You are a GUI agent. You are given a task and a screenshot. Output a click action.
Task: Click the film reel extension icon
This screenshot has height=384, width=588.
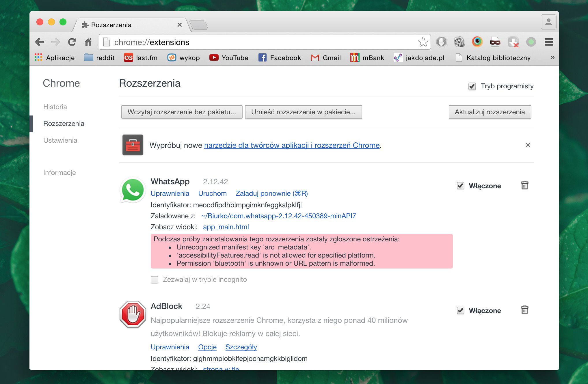pos(459,42)
